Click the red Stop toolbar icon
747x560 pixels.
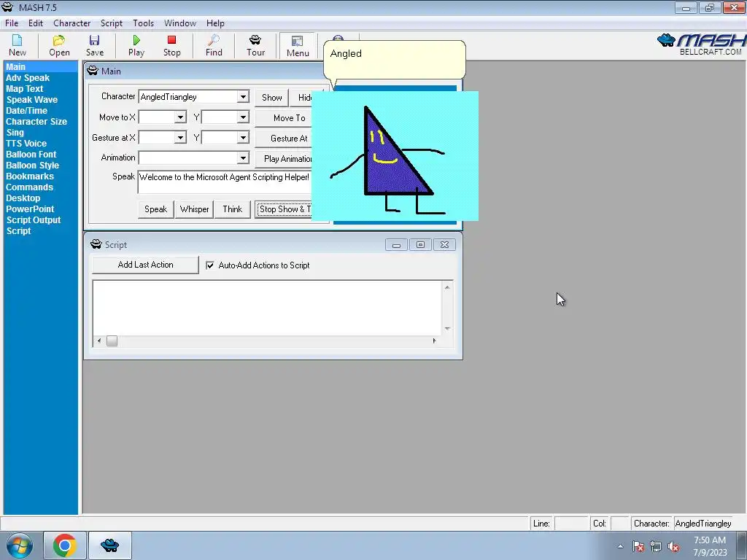[172, 45]
